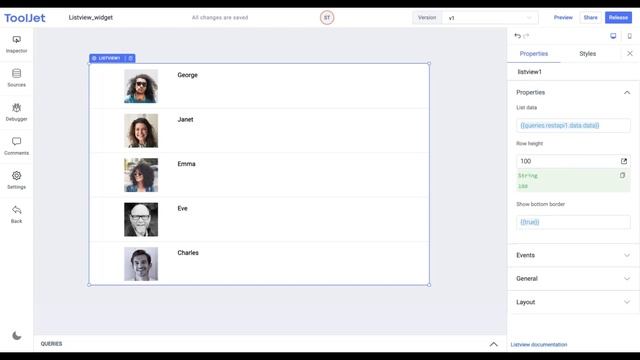This screenshot has height=360, width=640.
Task: Click the All changes are saved status
Action: (x=220, y=18)
